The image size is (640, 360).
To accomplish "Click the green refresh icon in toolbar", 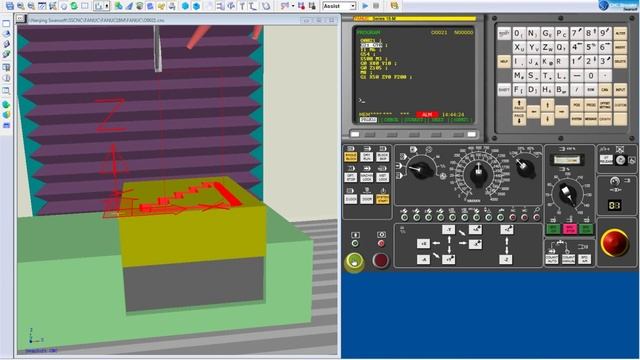I will tap(74, 6).
